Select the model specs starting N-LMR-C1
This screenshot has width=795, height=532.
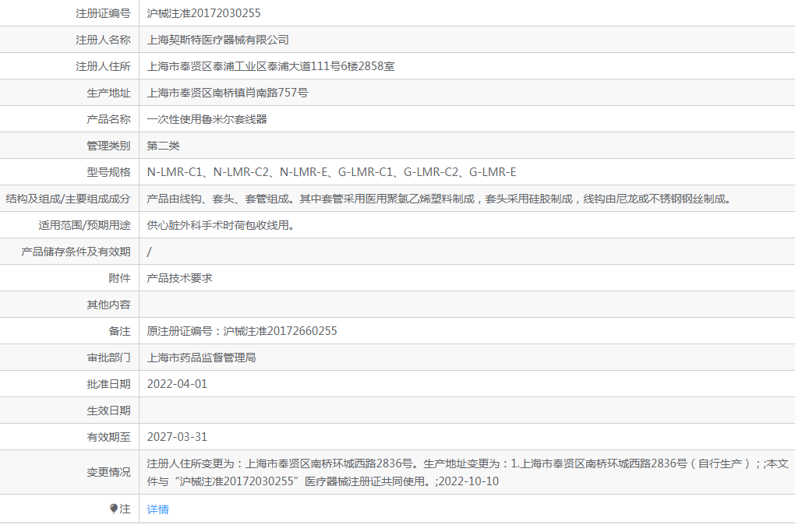click(331, 172)
